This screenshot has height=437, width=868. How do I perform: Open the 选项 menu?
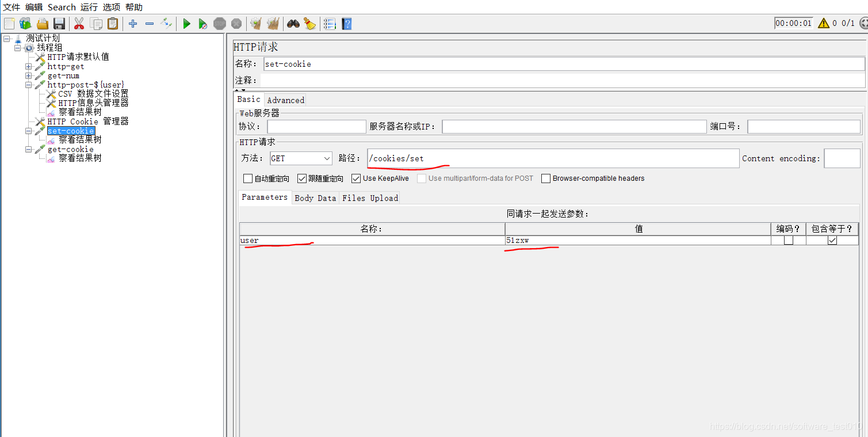pyautogui.click(x=112, y=7)
